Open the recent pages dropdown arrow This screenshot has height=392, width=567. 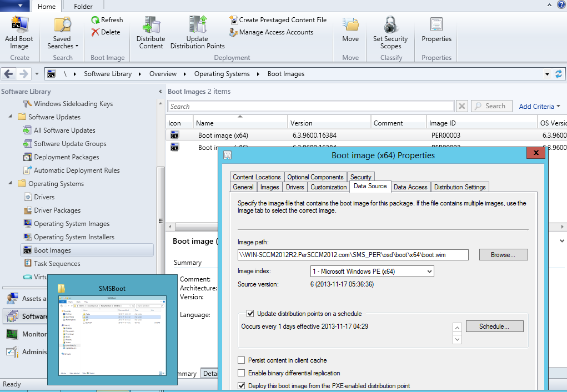(x=37, y=74)
